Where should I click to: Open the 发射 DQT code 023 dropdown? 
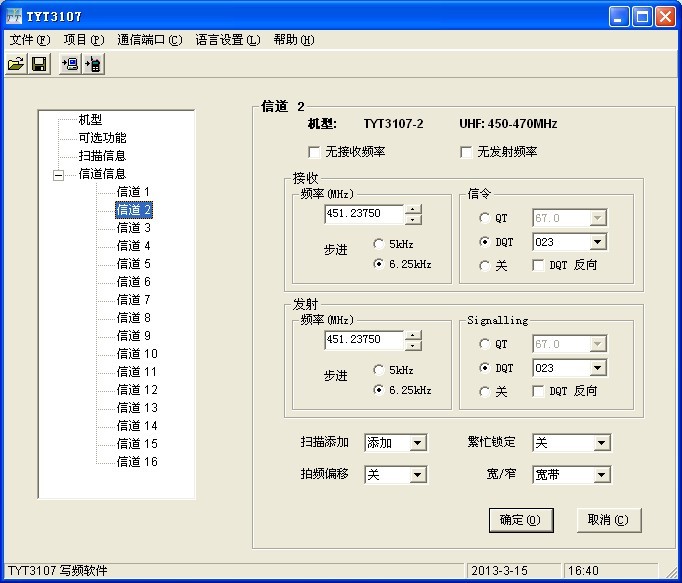pos(598,368)
